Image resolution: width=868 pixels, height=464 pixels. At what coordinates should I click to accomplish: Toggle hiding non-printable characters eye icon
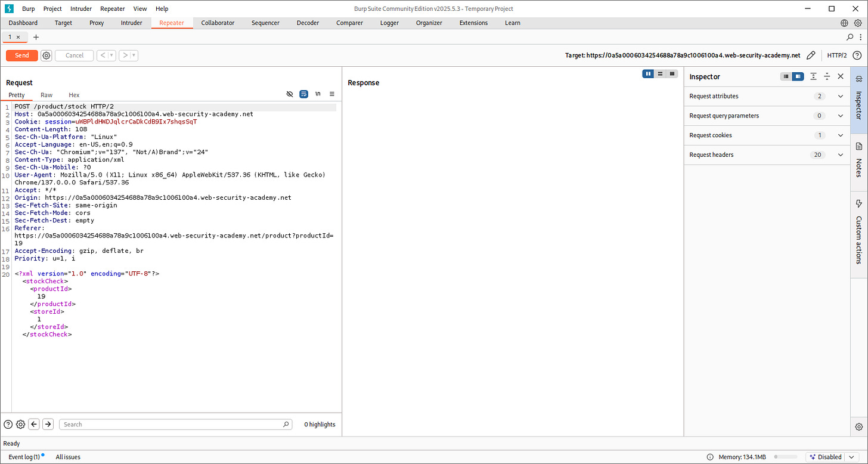coord(290,94)
